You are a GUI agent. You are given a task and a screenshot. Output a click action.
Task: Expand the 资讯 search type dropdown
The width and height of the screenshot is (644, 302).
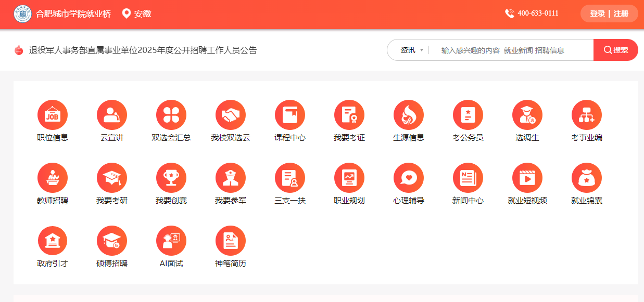click(x=411, y=50)
